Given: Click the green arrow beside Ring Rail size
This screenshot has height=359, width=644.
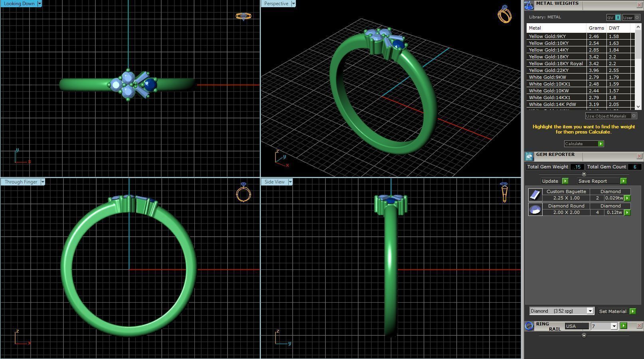Looking at the screenshot, I should pyautogui.click(x=624, y=326).
